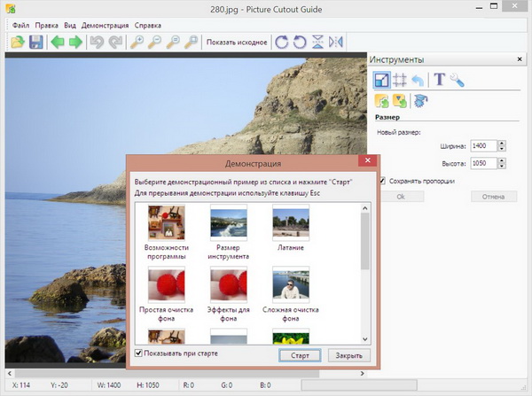The height and width of the screenshot is (396, 532).
Task: Toggle the Сохранять пропорции checkbox
Action: [382, 181]
